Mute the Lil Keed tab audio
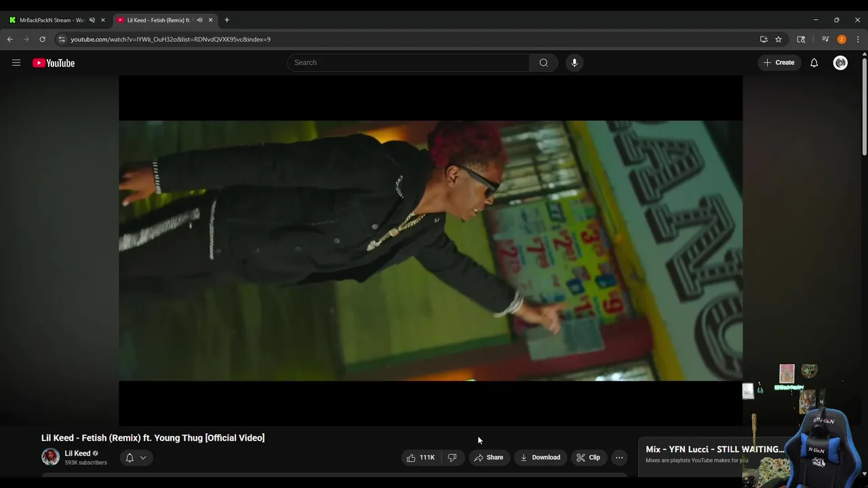 199,20
